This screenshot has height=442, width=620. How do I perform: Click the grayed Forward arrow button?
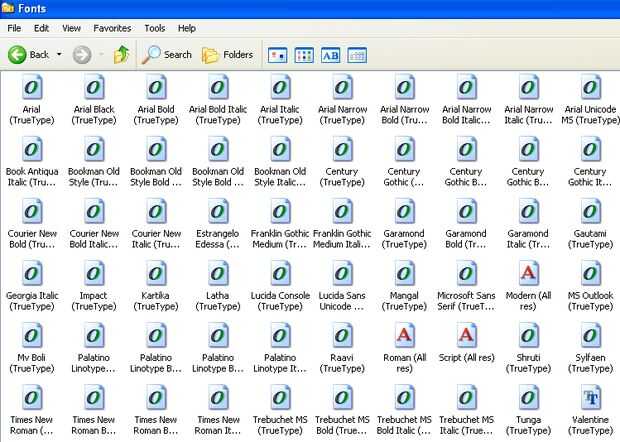coord(82,55)
